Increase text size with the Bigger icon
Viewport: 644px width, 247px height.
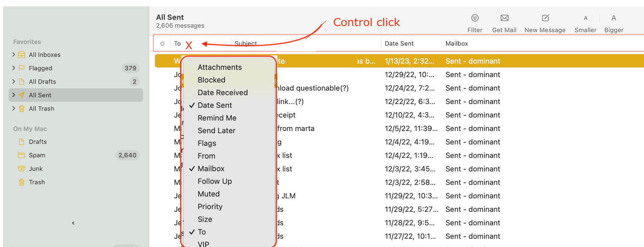pos(614,18)
